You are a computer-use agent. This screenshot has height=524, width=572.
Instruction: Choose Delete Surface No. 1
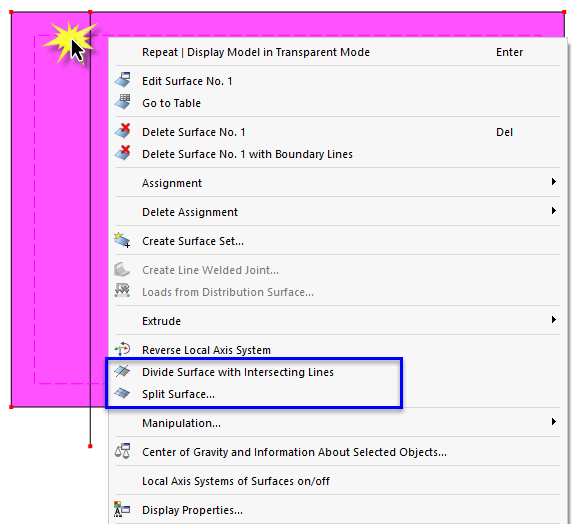338,132
